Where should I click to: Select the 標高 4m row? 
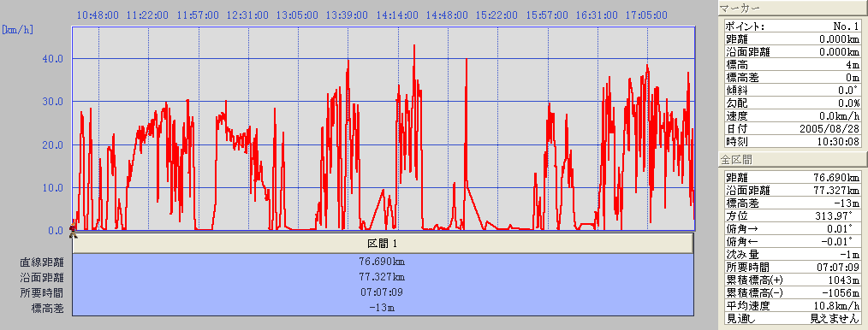tap(793, 65)
